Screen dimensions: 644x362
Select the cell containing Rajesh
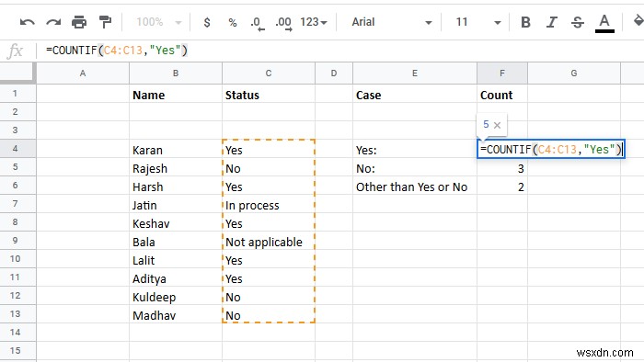176,167
